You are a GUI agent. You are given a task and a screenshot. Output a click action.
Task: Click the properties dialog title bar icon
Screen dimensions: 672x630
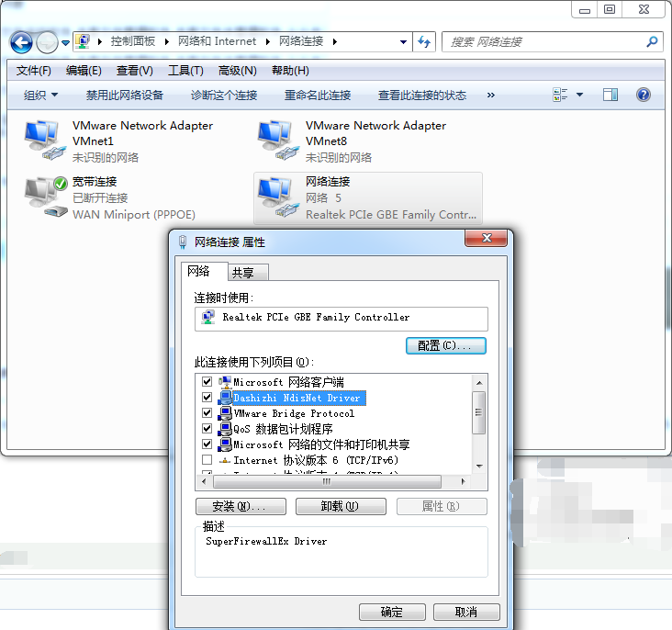tap(183, 242)
